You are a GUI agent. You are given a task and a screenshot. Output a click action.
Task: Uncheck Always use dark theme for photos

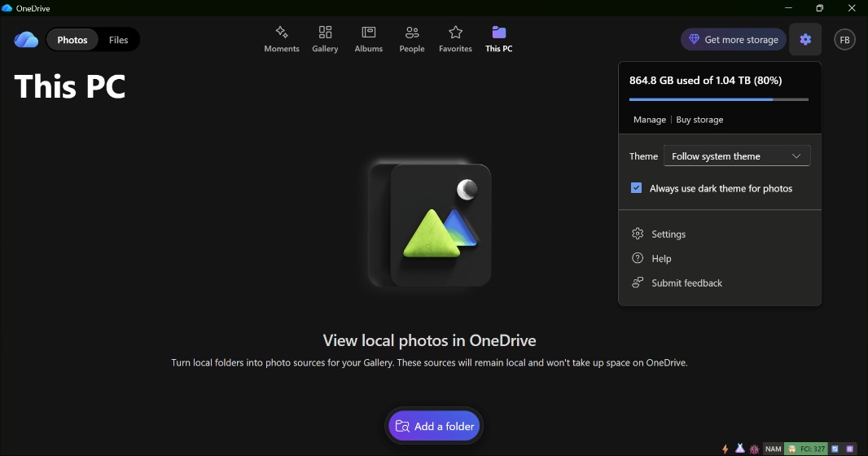pyautogui.click(x=637, y=188)
